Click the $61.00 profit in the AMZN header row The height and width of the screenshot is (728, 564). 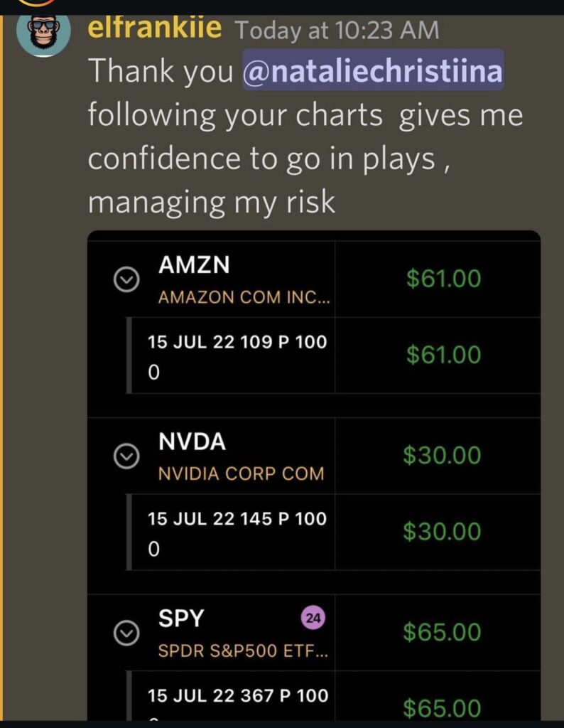[x=443, y=279]
